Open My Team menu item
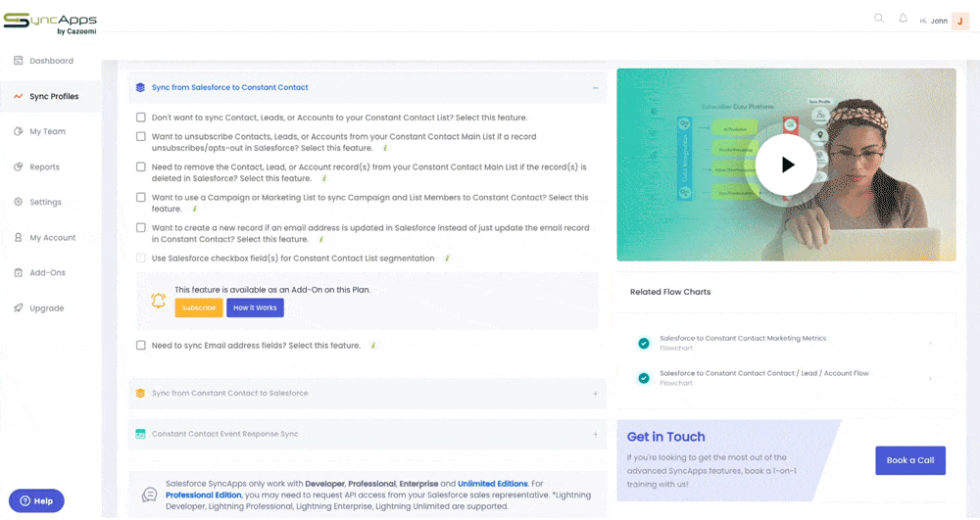The image size is (980, 520). pos(47,131)
